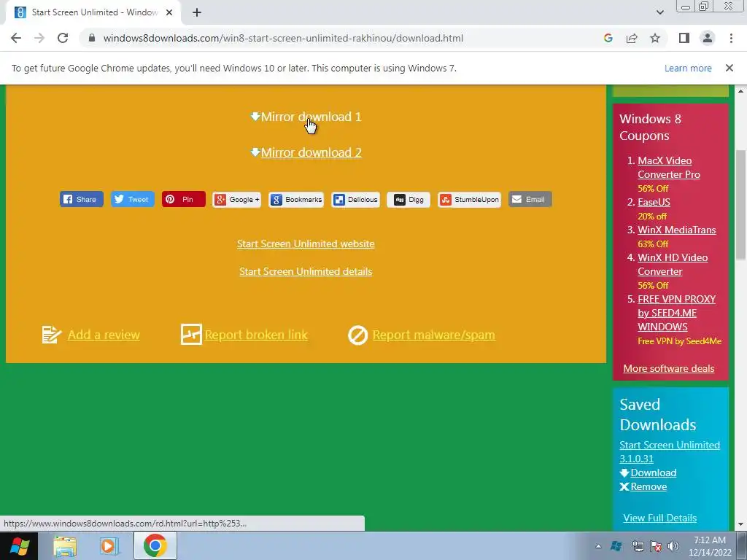Open the WinX HD Video Converter coupon
Screen dimensions: 747x560
[x=673, y=264]
